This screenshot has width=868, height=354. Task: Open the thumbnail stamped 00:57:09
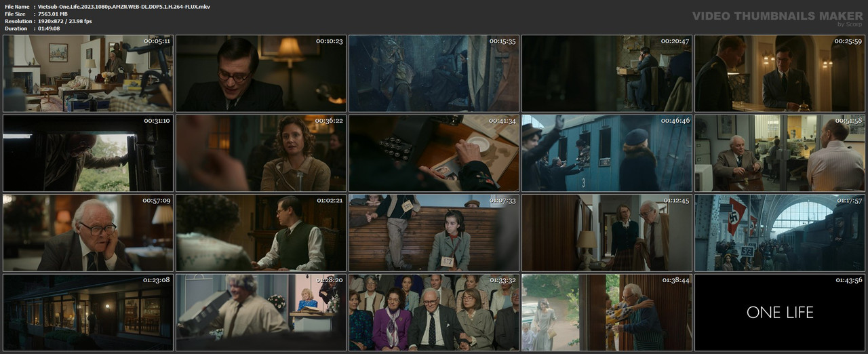pyautogui.click(x=88, y=233)
